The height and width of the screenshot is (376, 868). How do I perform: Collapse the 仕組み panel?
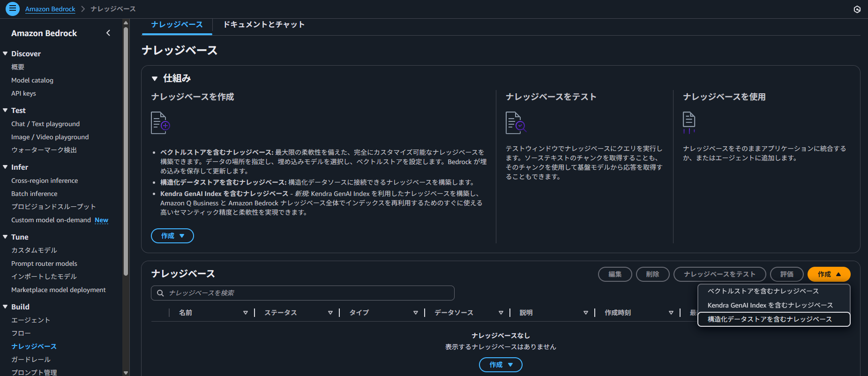coord(155,79)
